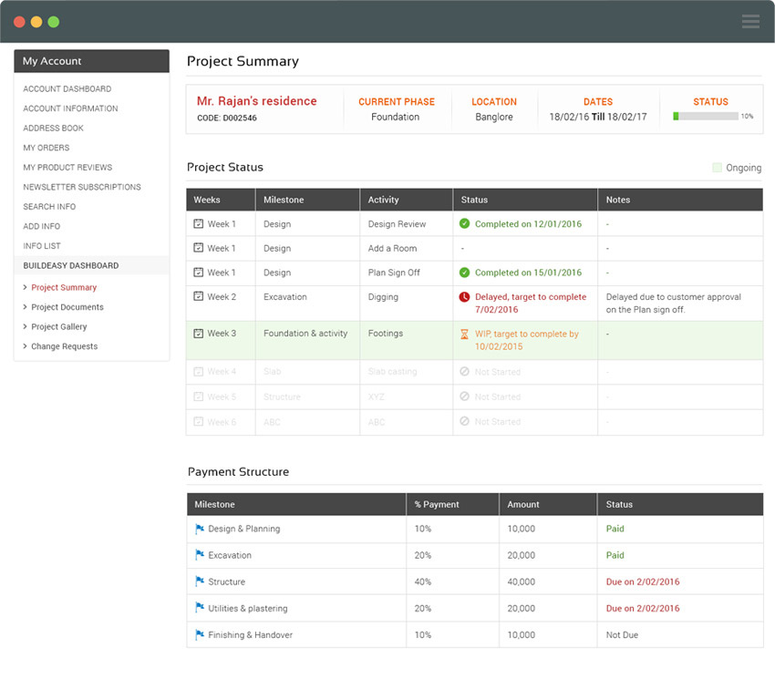Click 'Delayed, target to complete 7/02/2016' text
775x700 pixels.
tap(531, 303)
